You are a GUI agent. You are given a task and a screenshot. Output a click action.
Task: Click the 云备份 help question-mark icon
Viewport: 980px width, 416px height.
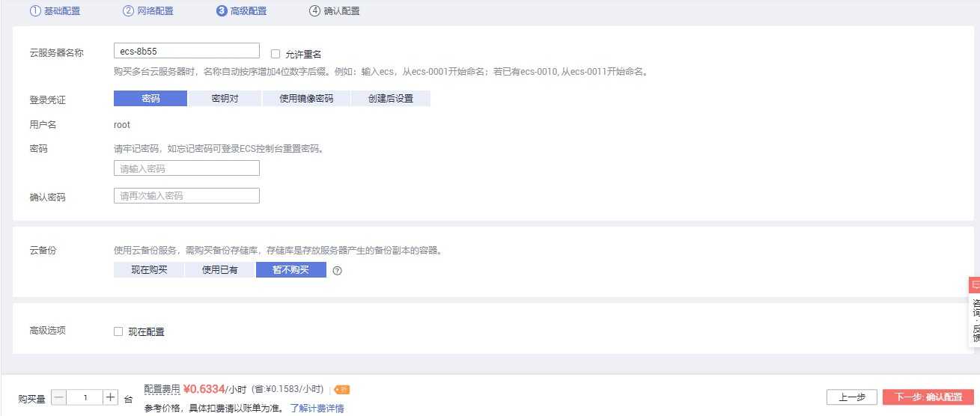click(337, 271)
